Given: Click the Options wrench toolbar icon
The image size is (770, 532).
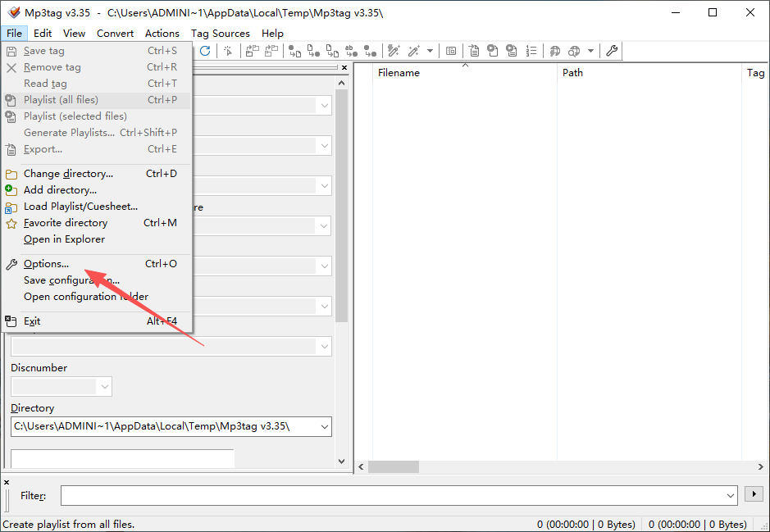Looking at the screenshot, I should tap(612, 51).
